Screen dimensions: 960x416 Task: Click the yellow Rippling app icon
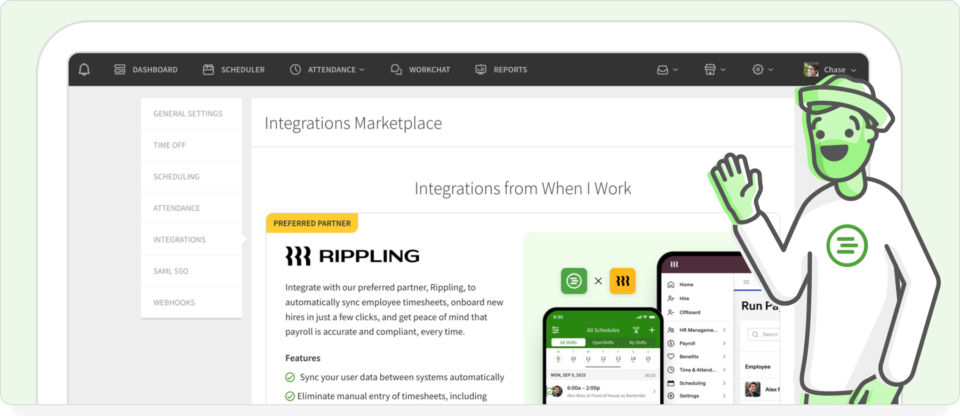click(623, 281)
